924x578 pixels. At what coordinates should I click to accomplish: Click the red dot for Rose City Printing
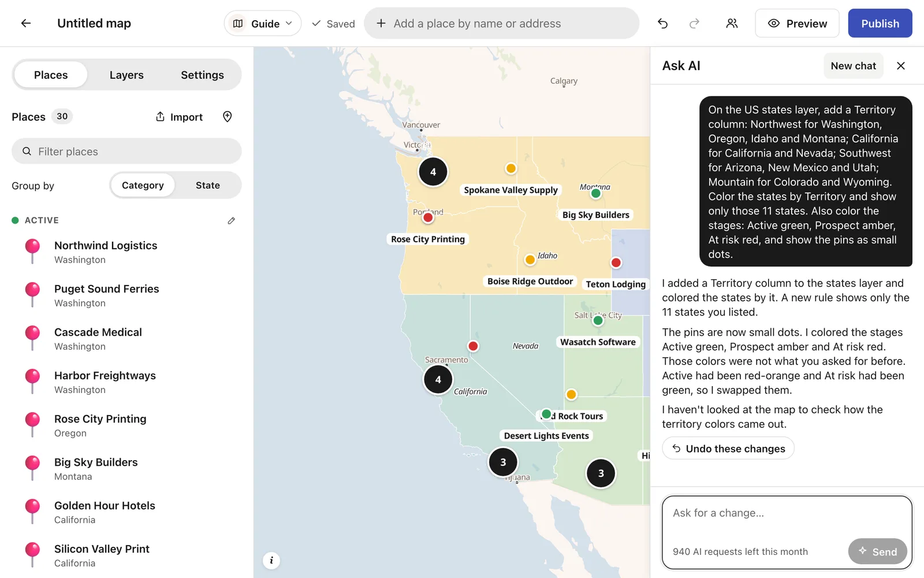(428, 218)
